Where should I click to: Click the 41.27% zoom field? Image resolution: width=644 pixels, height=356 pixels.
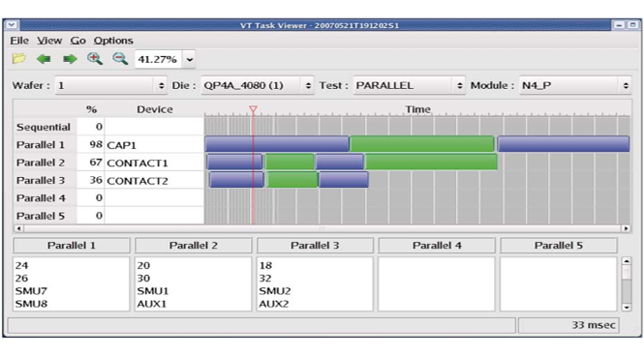tap(160, 59)
